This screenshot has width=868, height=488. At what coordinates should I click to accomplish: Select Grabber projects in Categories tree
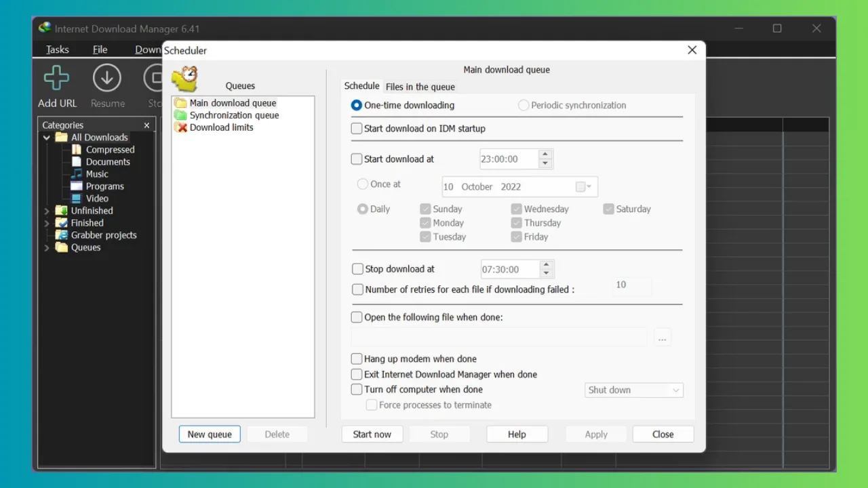pos(104,235)
